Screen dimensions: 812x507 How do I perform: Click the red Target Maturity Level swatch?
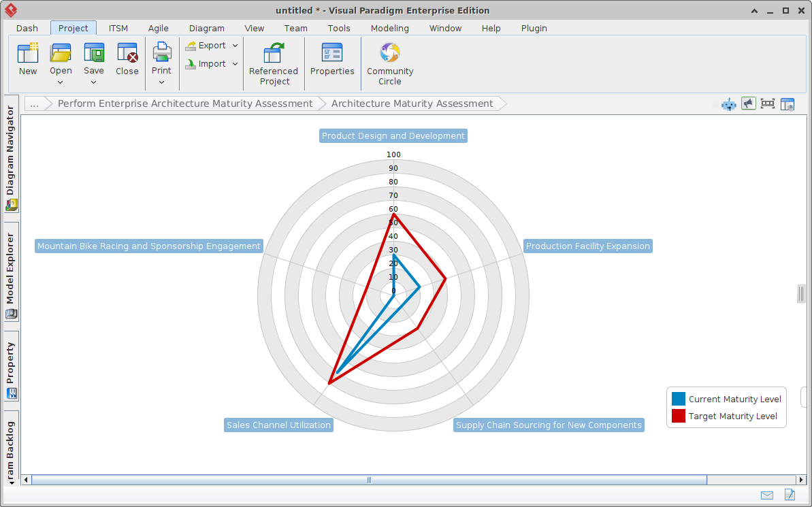(x=679, y=416)
